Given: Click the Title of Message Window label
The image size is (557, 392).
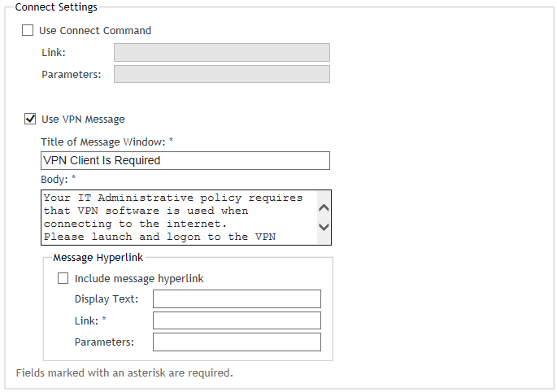Looking at the screenshot, I should [x=103, y=142].
